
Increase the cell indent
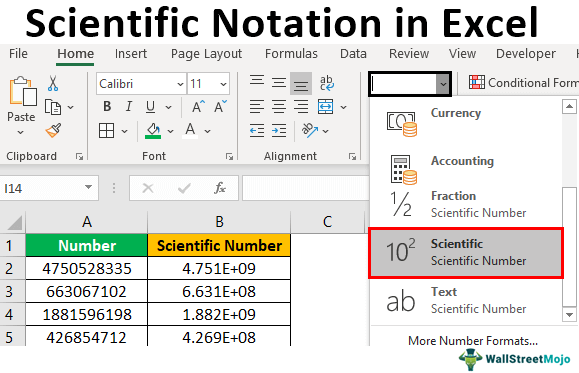279,131
